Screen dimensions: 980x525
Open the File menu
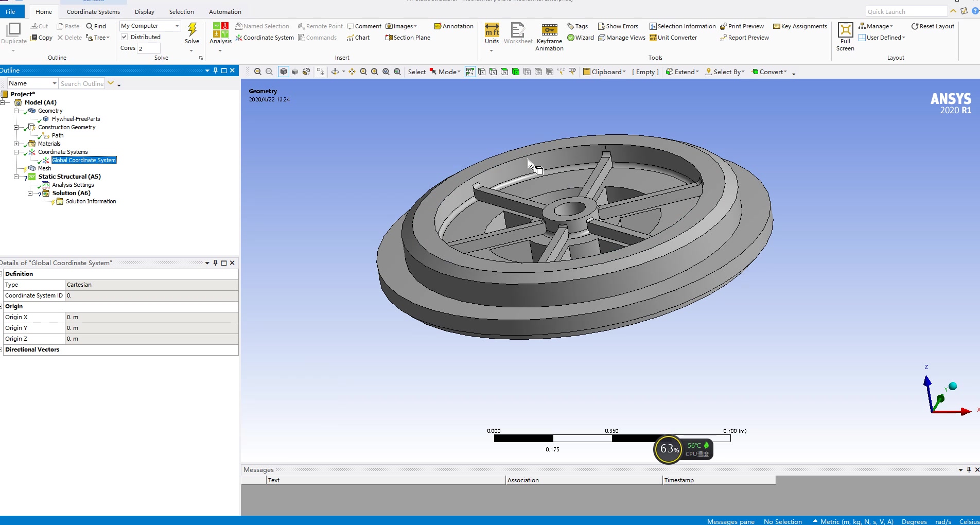click(11, 11)
